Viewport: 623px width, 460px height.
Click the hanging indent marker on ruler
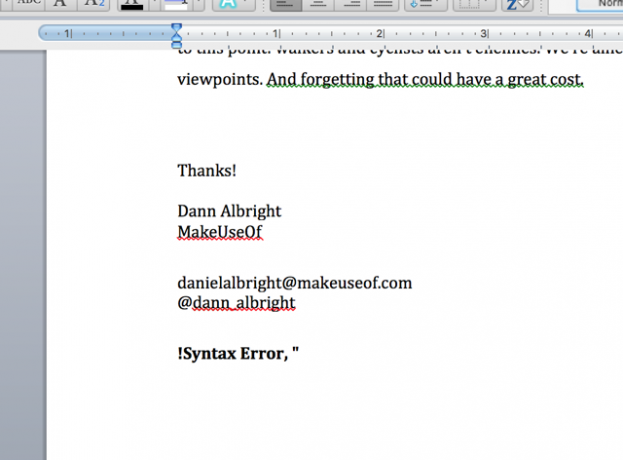176,38
